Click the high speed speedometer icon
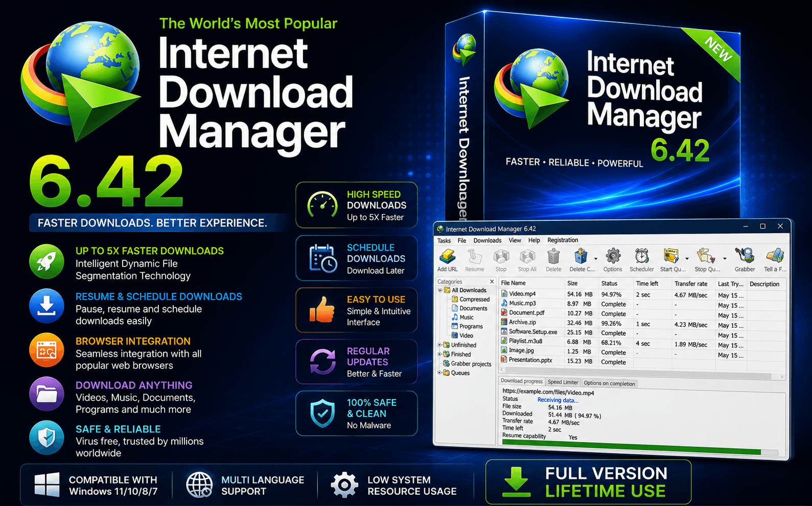 (x=322, y=205)
